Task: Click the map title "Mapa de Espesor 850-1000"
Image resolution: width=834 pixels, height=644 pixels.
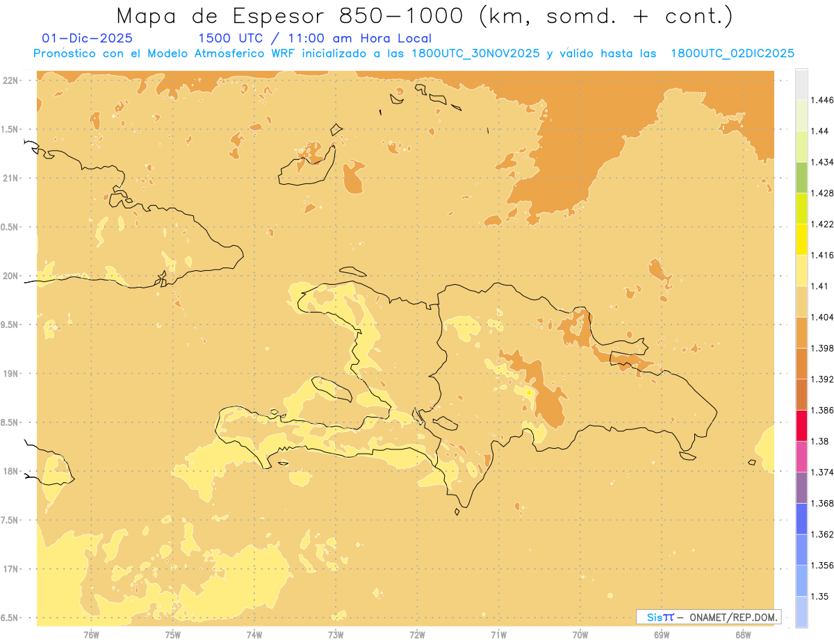Action: [x=291, y=15]
